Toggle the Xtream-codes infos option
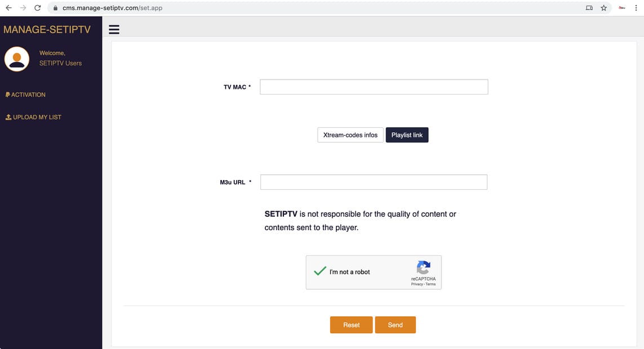644x349 pixels. (350, 135)
